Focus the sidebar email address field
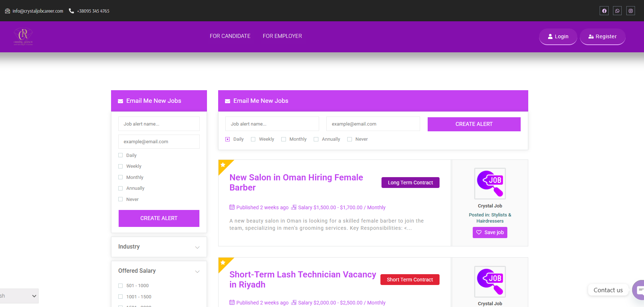The image size is (644, 307). pyautogui.click(x=159, y=141)
